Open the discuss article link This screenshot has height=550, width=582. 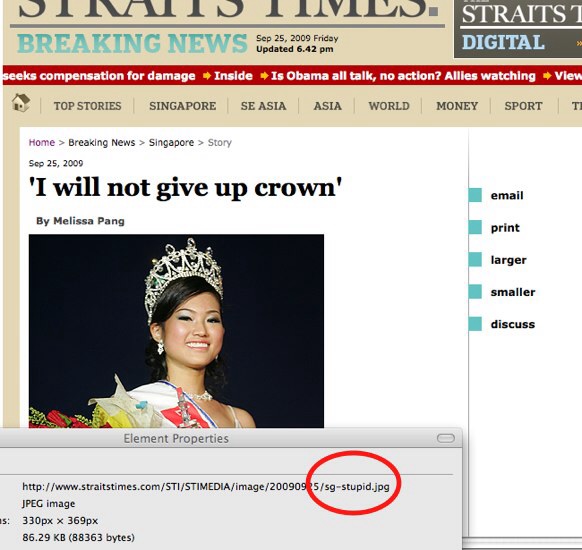point(513,324)
